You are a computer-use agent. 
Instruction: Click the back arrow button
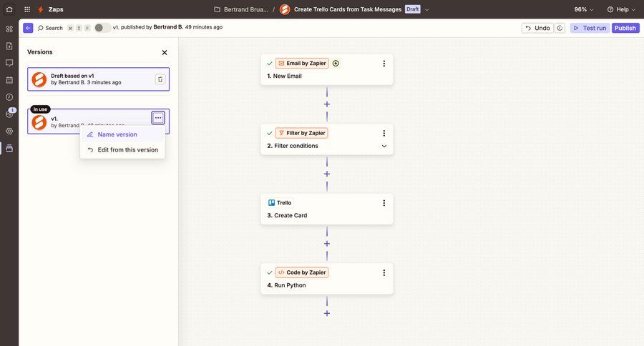(28, 28)
